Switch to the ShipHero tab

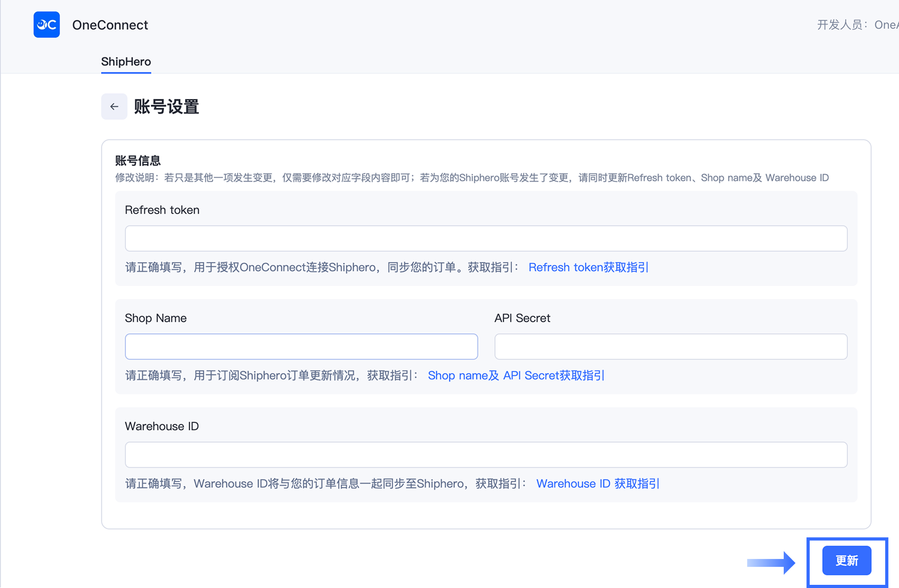click(126, 62)
